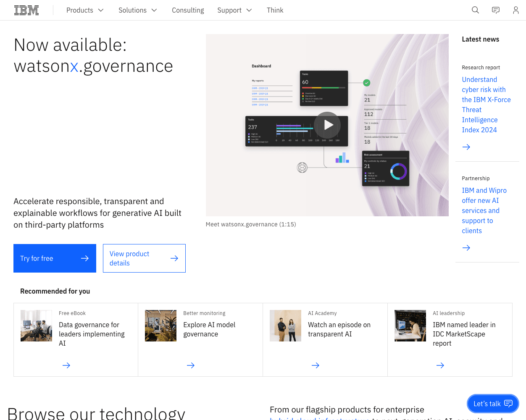Click Explore AI model governance title

pyautogui.click(x=209, y=329)
